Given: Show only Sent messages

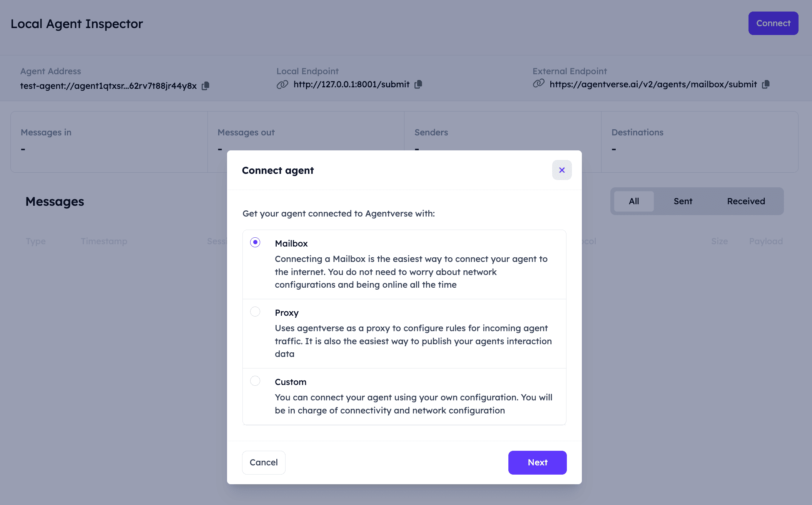Looking at the screenshot, I should click(x=683, y=201).
